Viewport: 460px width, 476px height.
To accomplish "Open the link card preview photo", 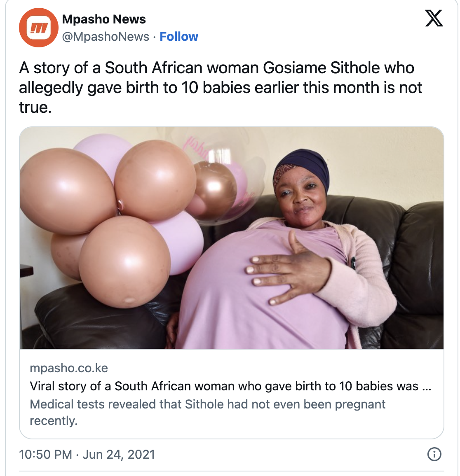I will 231,238.
